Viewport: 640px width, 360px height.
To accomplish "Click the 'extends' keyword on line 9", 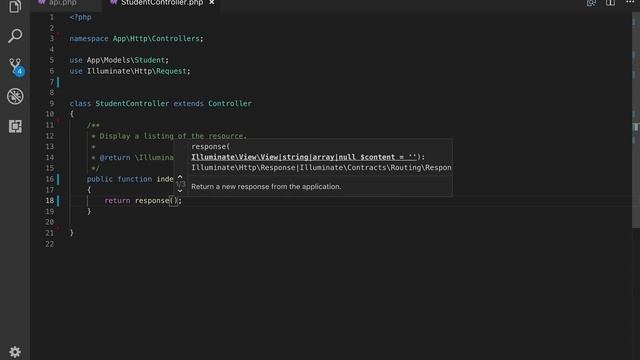I will click(x=188, y=103).
